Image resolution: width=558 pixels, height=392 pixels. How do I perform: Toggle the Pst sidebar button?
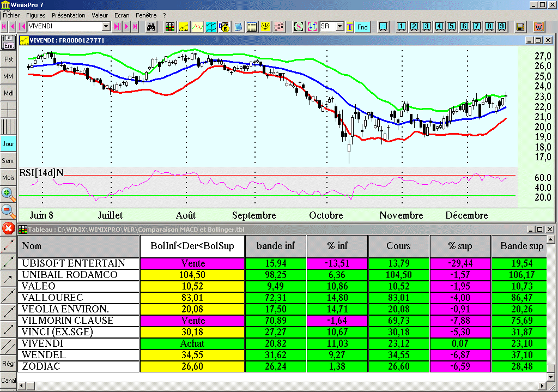8,59
